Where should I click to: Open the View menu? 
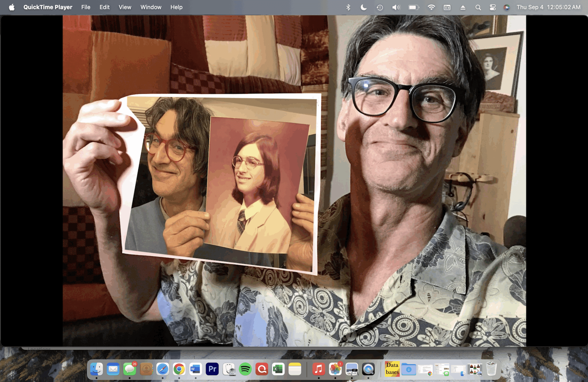pyautogui.click(x=125, y=7)
